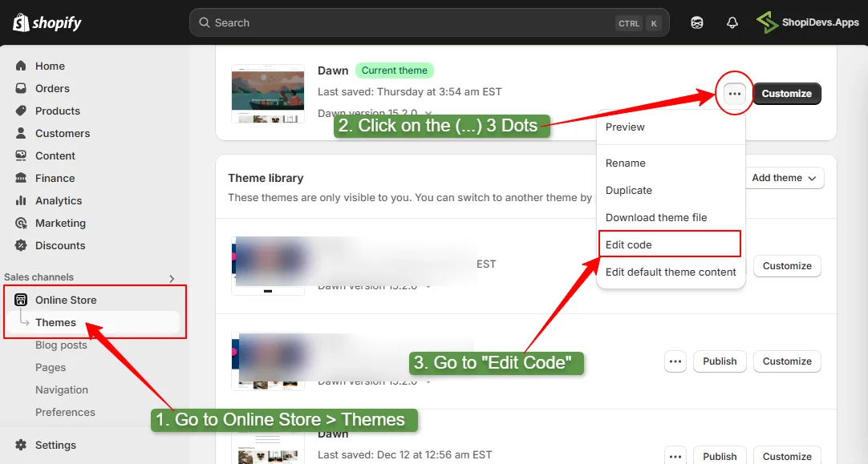
Task: Open the ShopiDevs.Apps account menu
Action: coord(808,22)
